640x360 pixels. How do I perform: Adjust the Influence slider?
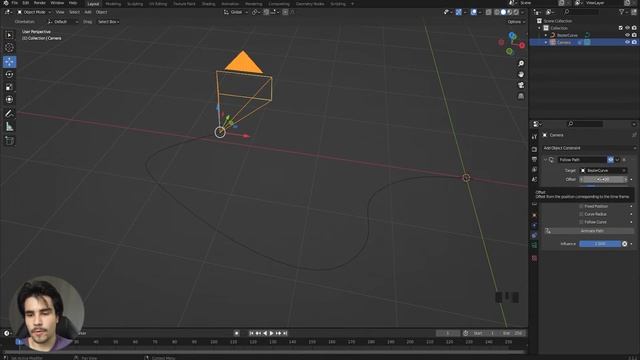(x=600, y=244)
